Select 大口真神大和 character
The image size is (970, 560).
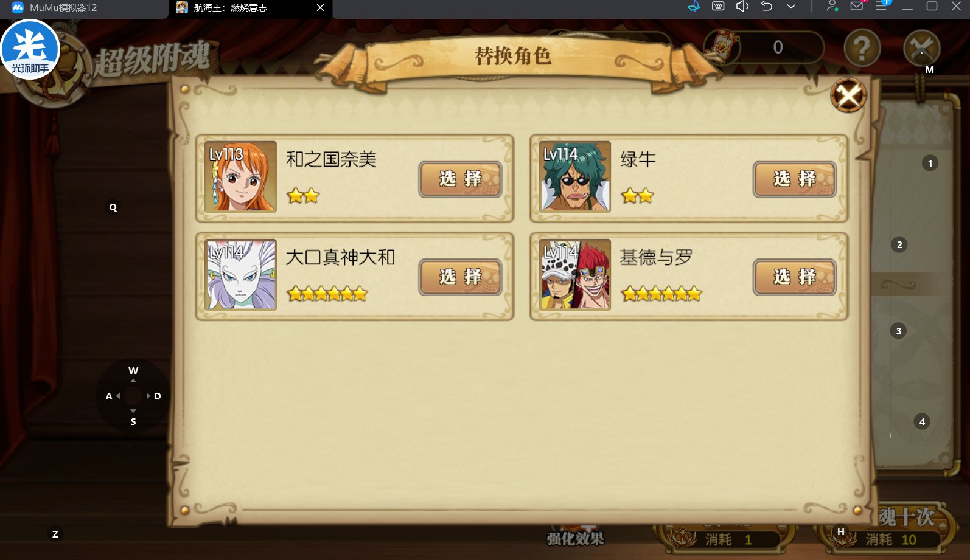tap(460, 277)
